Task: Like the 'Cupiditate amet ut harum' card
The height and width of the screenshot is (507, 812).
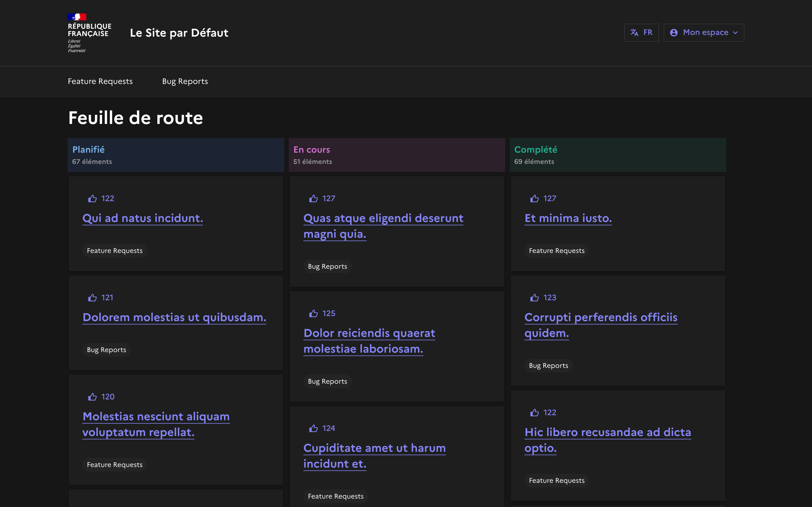Action: (314, 428)
